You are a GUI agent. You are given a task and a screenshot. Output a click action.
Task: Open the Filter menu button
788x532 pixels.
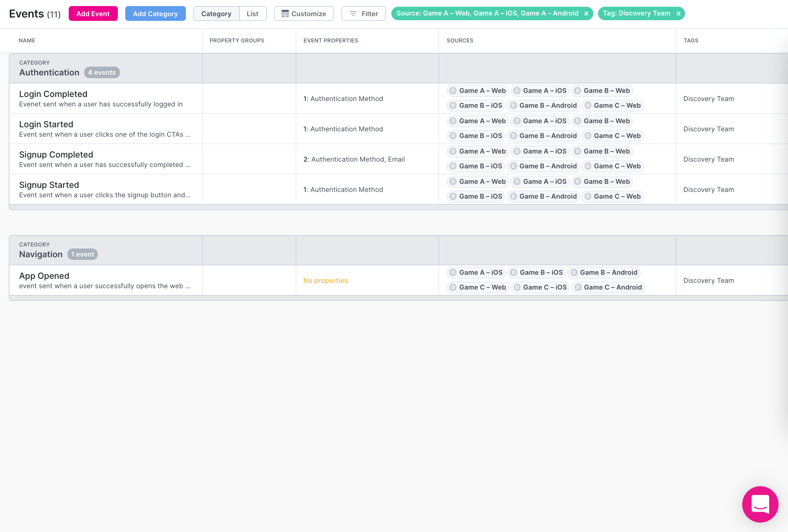tap(363, 13)
